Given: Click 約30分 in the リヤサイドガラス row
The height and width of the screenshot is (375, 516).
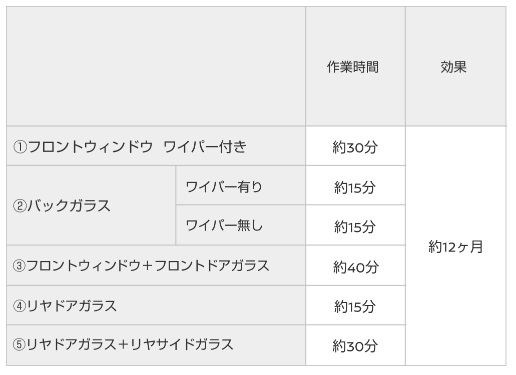Looking at the screenshot, I should tap(355, 346).
